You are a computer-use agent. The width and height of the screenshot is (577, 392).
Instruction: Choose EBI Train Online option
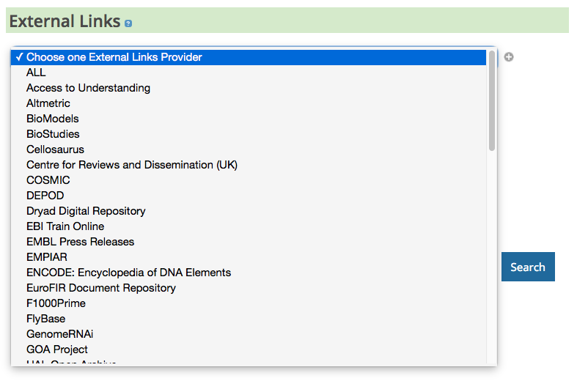point(249,226)
